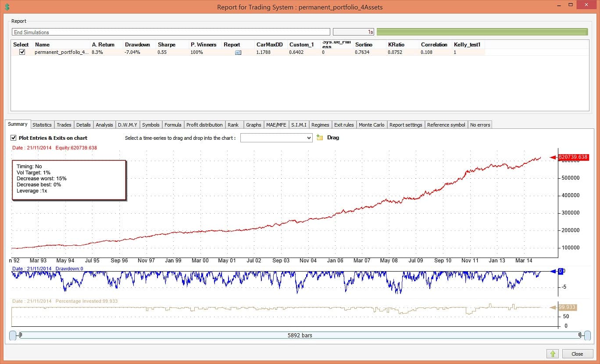Open the MAE/MFE tab

(276, 125)
